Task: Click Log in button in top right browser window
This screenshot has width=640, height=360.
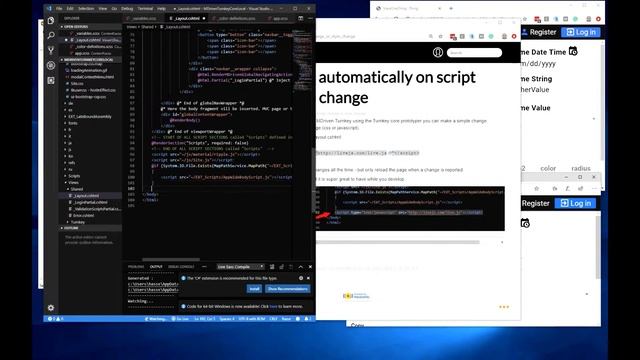Action: click(x=581, y=32)
